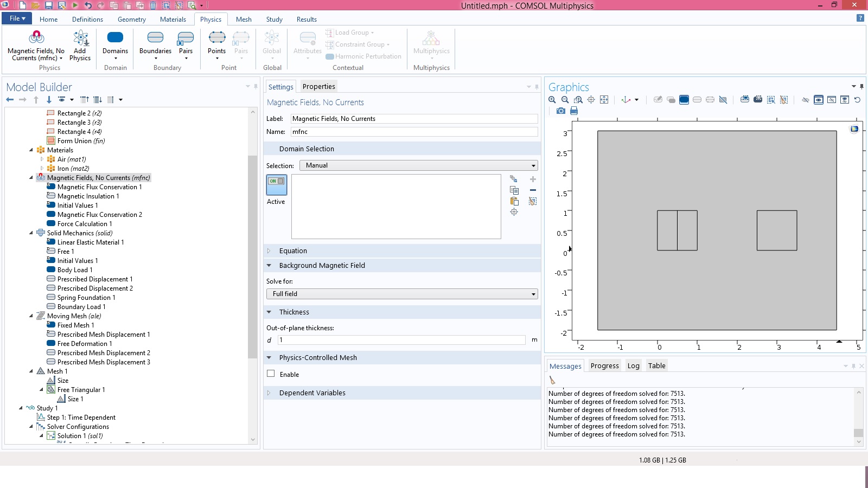This screenshot has width=868, height=488.
Task: Switch to the Mesh ribbon tab
Action: [244, 20]
